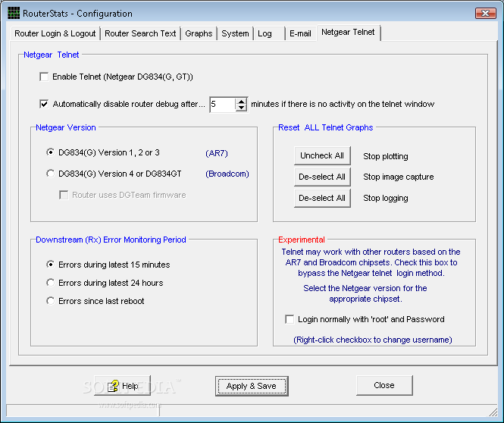Click the Netgear Version group heading
The width and height of the screenshot is (504, 423).
pos(66,127)
